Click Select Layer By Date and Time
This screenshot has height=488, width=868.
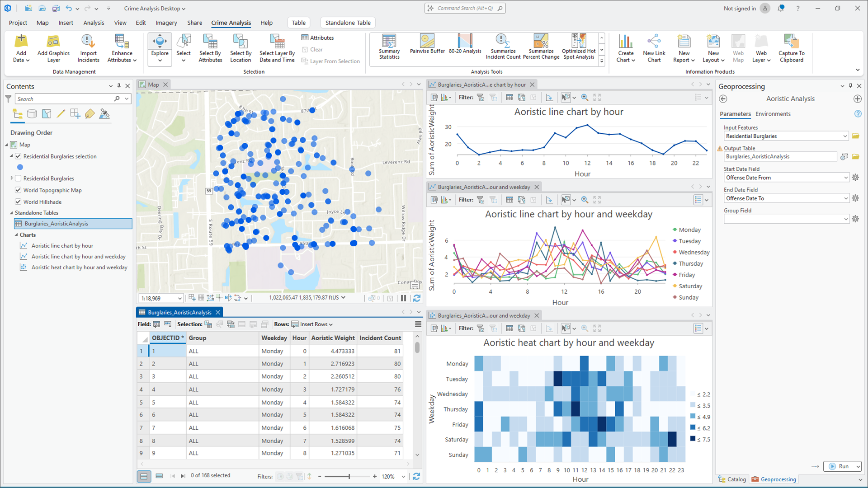[x=277, y=48]
